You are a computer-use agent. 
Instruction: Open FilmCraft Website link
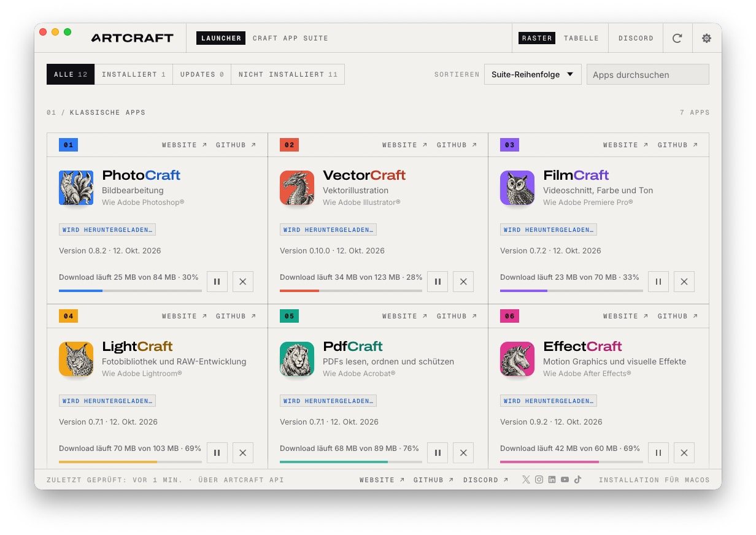[625, 145]
